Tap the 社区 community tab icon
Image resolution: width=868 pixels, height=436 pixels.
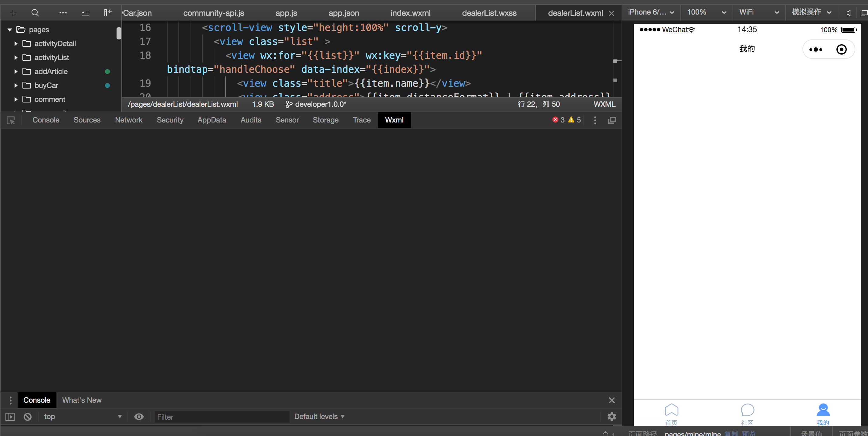coord(747,414)
